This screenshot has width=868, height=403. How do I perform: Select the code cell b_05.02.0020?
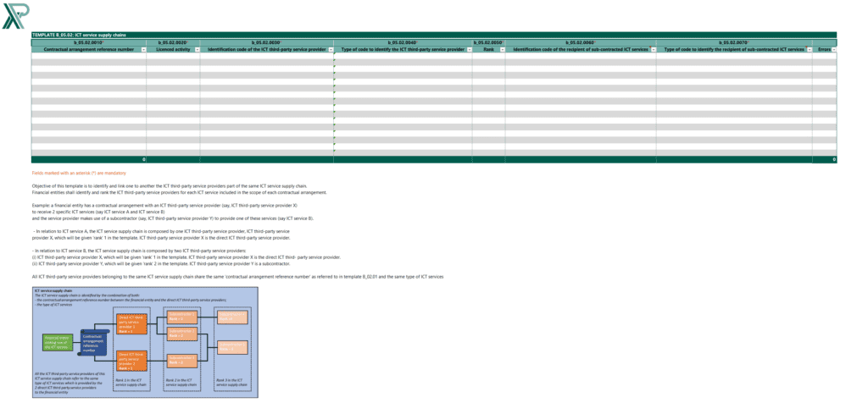click(x=173, y=42)
